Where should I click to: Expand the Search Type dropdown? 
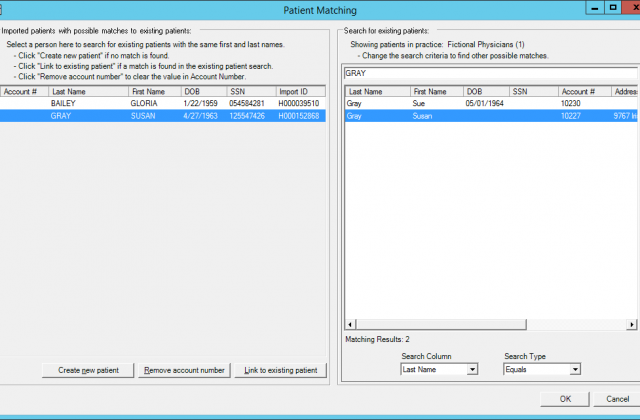[574, 369]
